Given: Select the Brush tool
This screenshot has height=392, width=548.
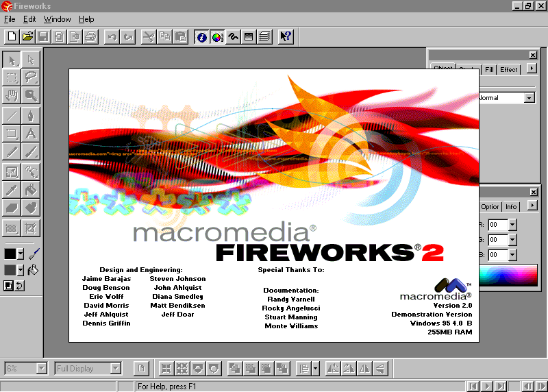Looking at the screenshot, I should (31, 151).
